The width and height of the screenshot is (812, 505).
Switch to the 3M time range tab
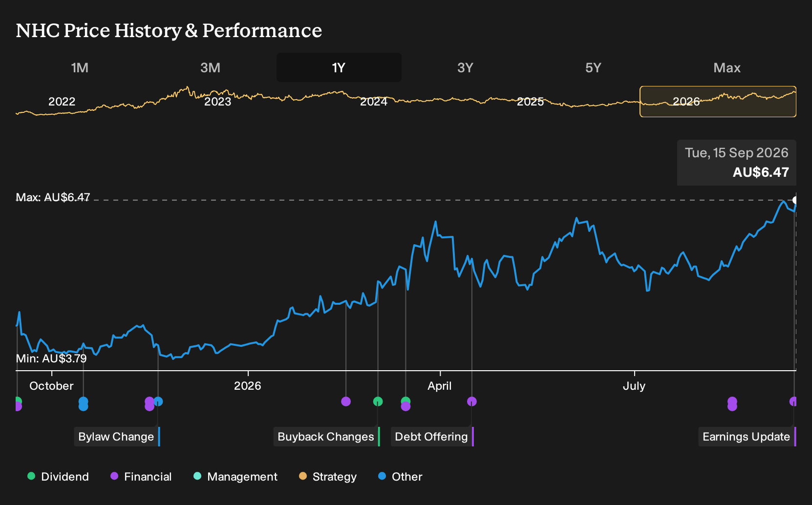click(x=210, y=67)
